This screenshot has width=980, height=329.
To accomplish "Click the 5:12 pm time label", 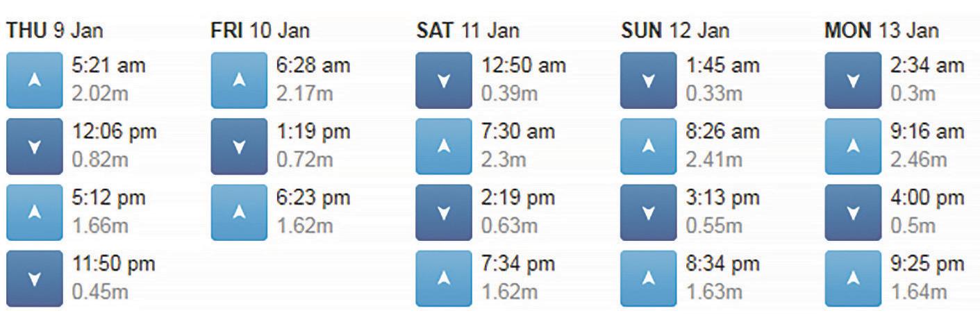I will [109, 198].
